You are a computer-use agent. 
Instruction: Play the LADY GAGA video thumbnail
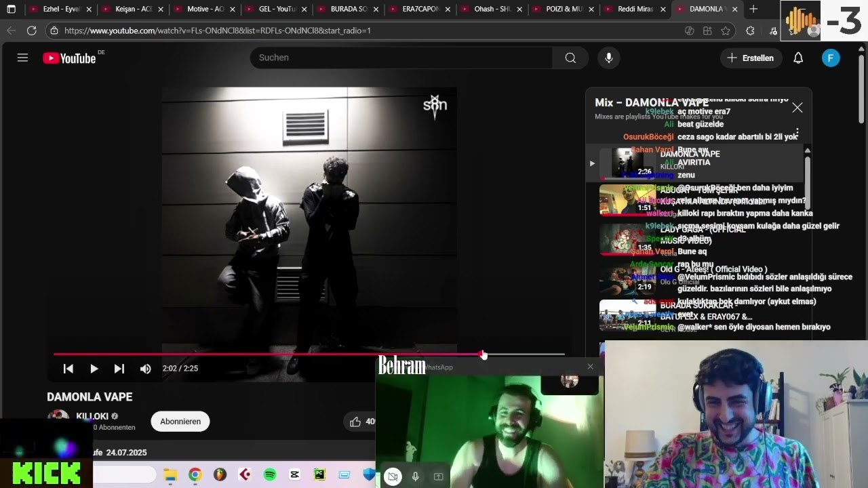627,239
